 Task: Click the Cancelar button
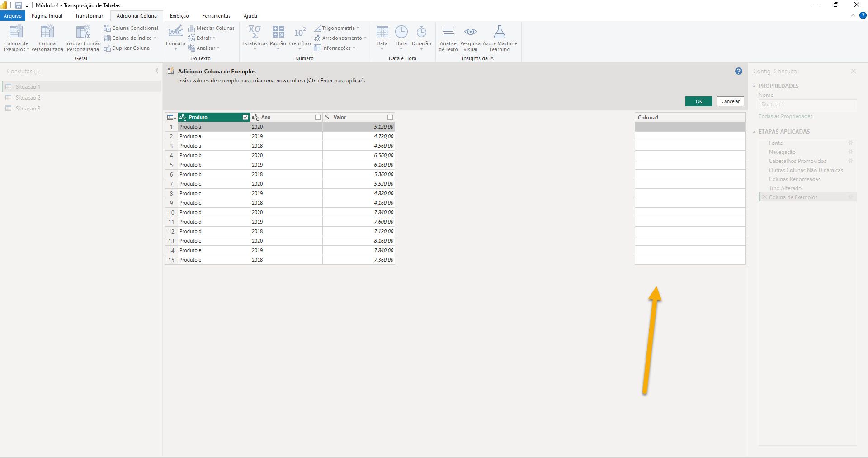[730, 101]
